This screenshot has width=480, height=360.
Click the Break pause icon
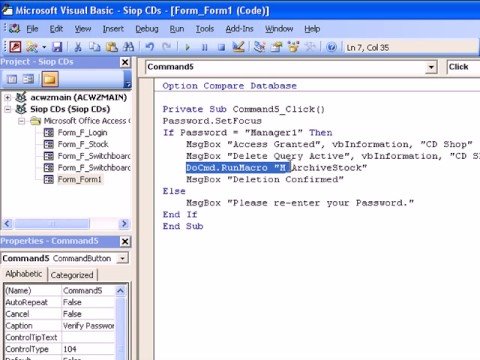click(204, 47)
